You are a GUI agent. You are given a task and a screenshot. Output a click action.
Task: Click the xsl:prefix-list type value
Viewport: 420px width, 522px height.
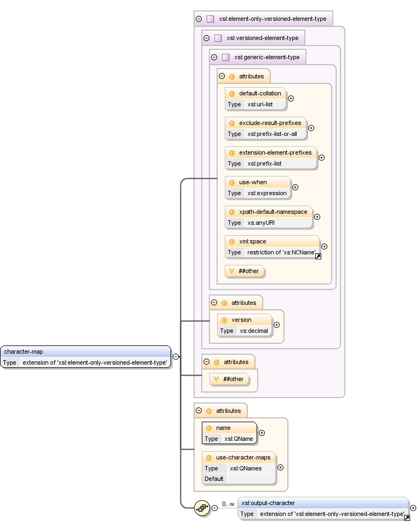pos(264,164)
